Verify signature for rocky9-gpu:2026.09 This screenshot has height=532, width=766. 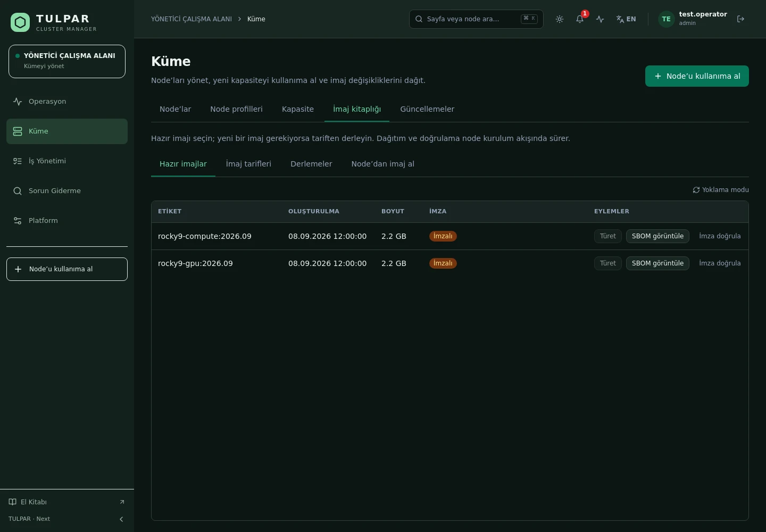tap(720, 263)
